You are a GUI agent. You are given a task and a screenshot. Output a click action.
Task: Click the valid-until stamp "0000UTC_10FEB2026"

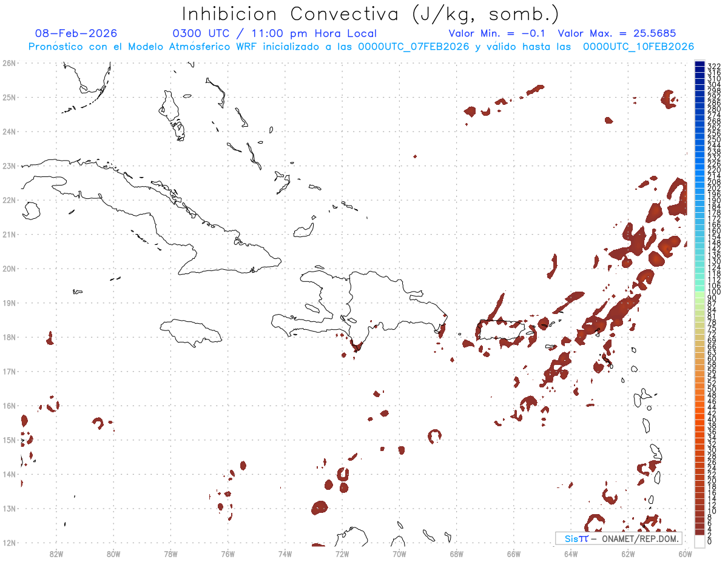point(639,47)
